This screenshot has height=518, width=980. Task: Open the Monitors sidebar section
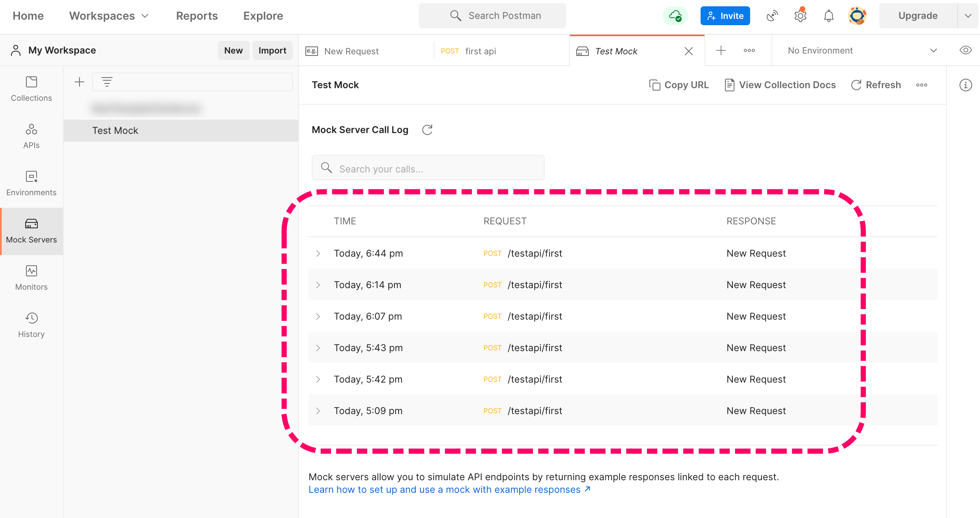[x=31, y=278]
